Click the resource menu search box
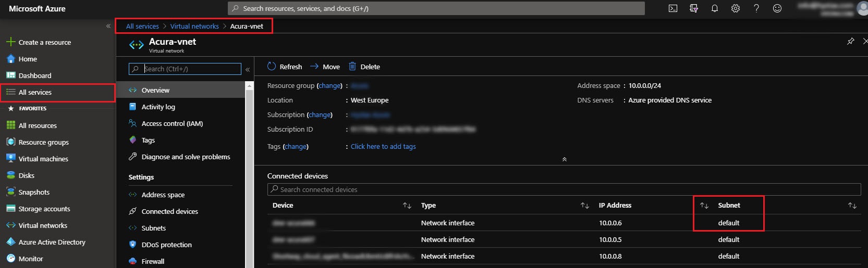868x268 pixels. click(185, 69)
